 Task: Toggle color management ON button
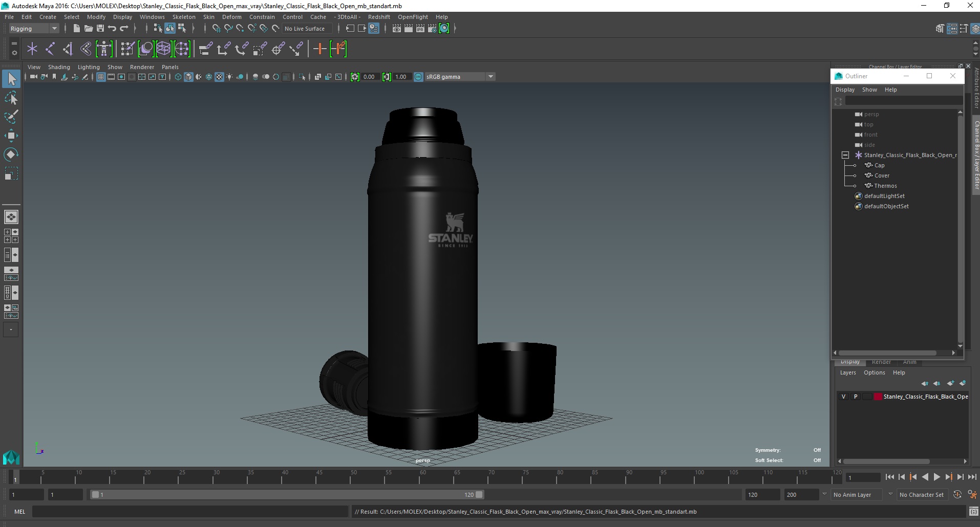coord(418,77)
